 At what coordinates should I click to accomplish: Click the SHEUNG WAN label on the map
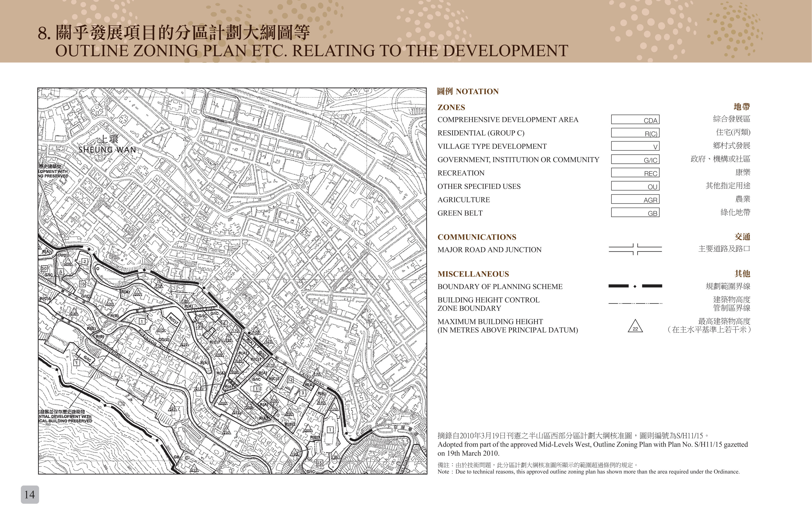point(107,150)
